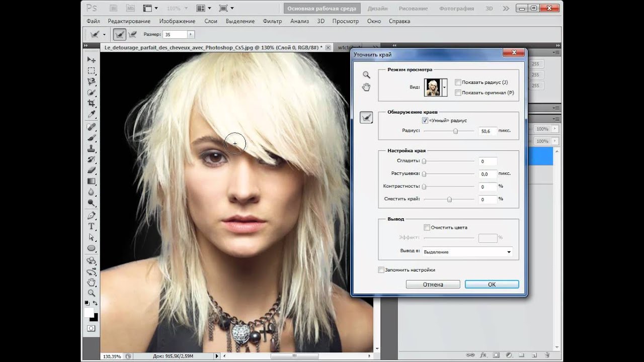Select the Pen tool
This screenshot has width=644, height=362.
click(x=92, y=215)
